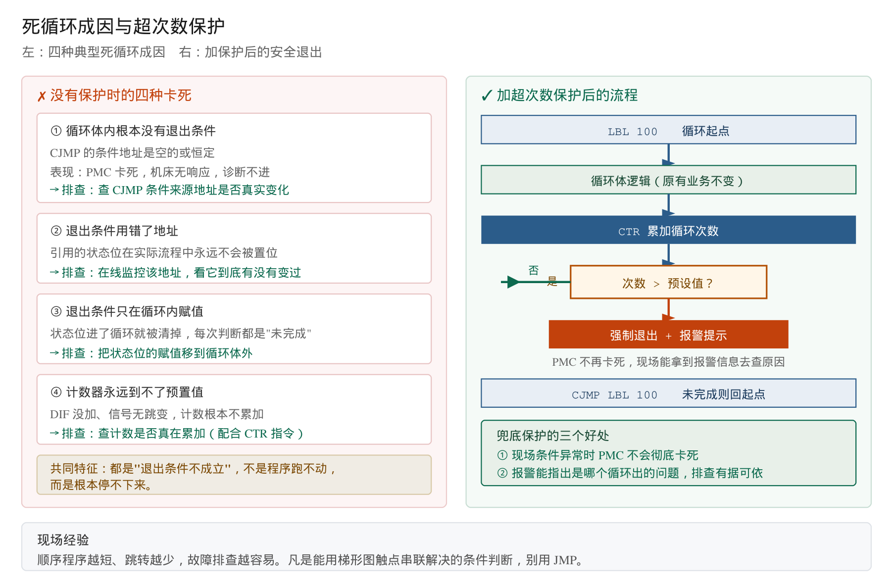This screenshot has width=893, height=588.
Task: Select heading ② 退出条件用错了地址
Action: point(114,231)
